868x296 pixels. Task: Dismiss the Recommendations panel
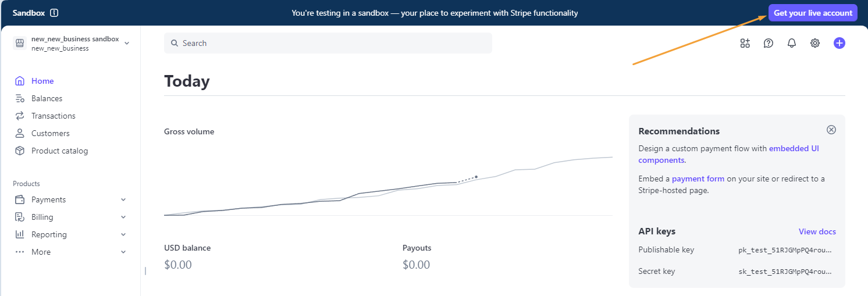click(831, 130)
